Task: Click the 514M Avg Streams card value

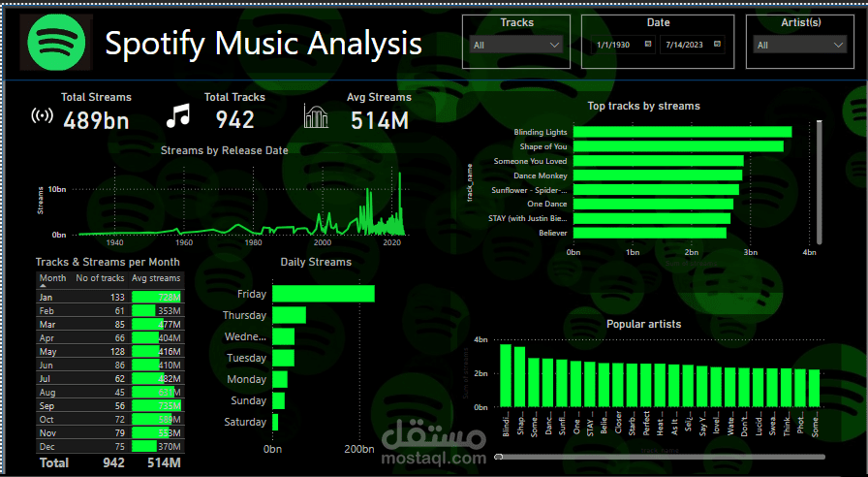Action: pyautogui.click(x=379, y=119)
